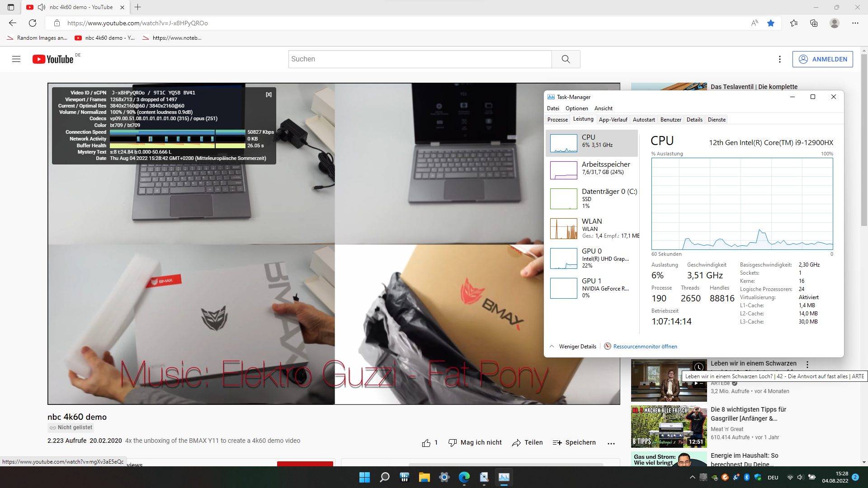Screen dimensions: 868x488
Task: Open the Edge settings and more menu
Action: coord(855,23)
